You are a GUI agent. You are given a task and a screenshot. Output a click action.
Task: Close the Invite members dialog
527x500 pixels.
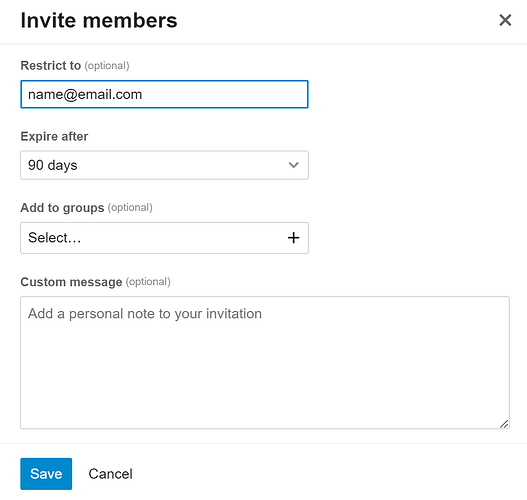coord(505,20)
